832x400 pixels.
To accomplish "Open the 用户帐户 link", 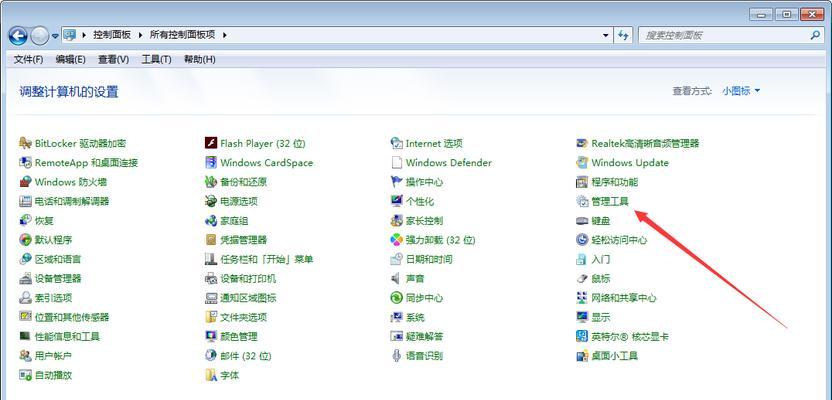I will [53, 356].
